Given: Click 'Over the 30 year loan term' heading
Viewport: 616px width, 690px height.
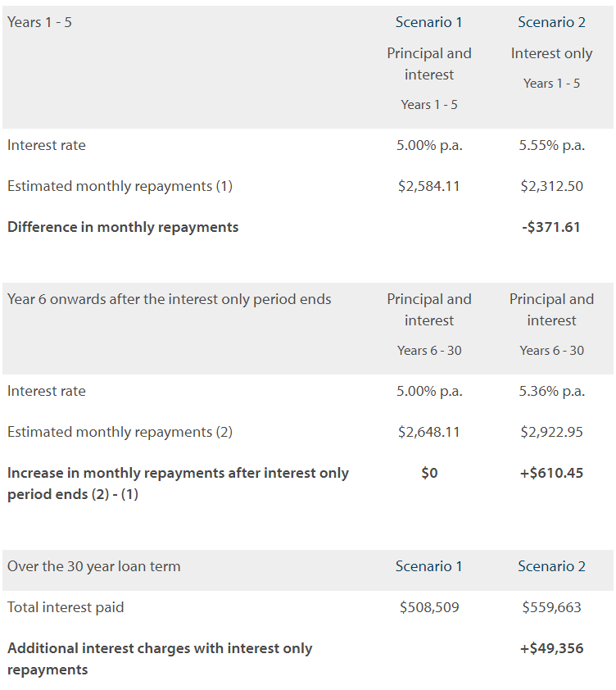Looking at the screenshot, I should click(x=93, y=566).
